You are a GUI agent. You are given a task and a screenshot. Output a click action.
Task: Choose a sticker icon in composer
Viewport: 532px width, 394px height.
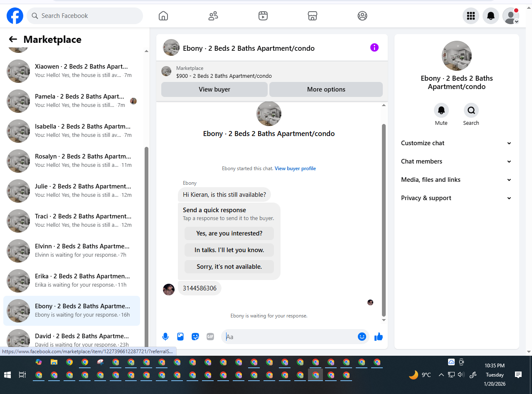[195, 337]
